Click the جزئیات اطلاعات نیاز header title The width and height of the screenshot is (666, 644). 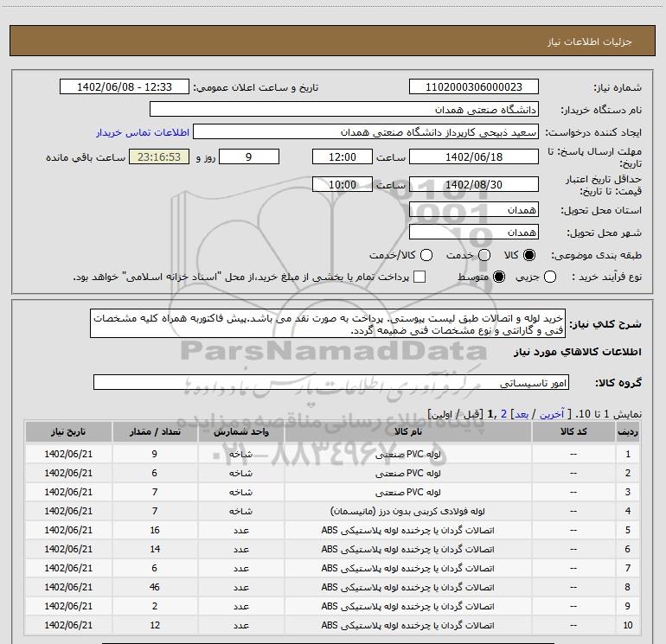tap(590, 41)
